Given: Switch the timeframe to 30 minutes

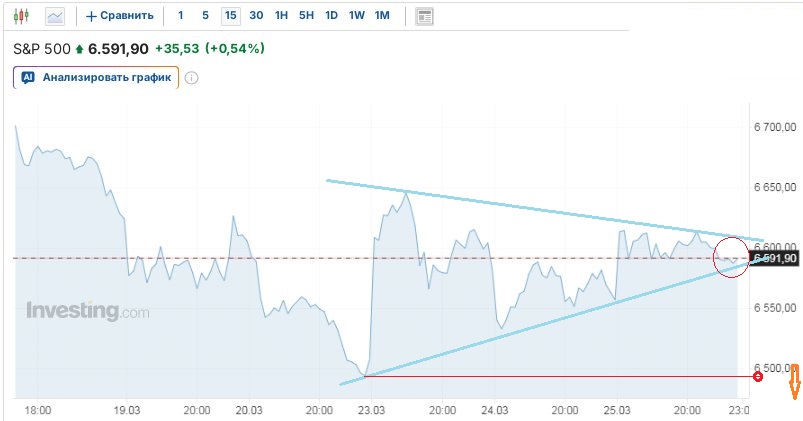Looking at the screenshot, I should (x=256, y=16).
